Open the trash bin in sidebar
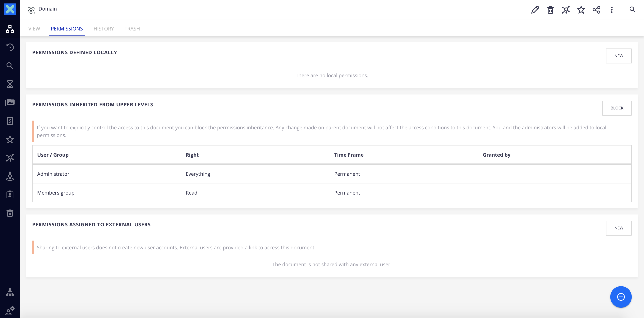 click(x=10, y=213)
